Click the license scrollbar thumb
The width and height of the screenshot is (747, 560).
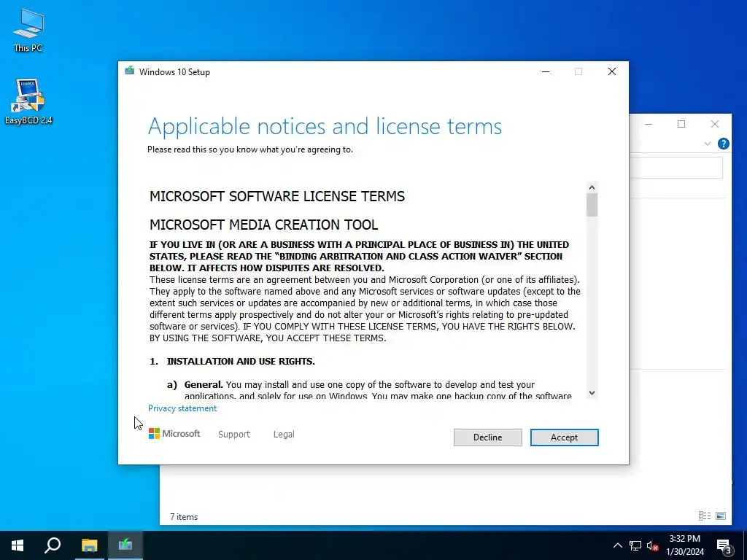click(592, 205)
